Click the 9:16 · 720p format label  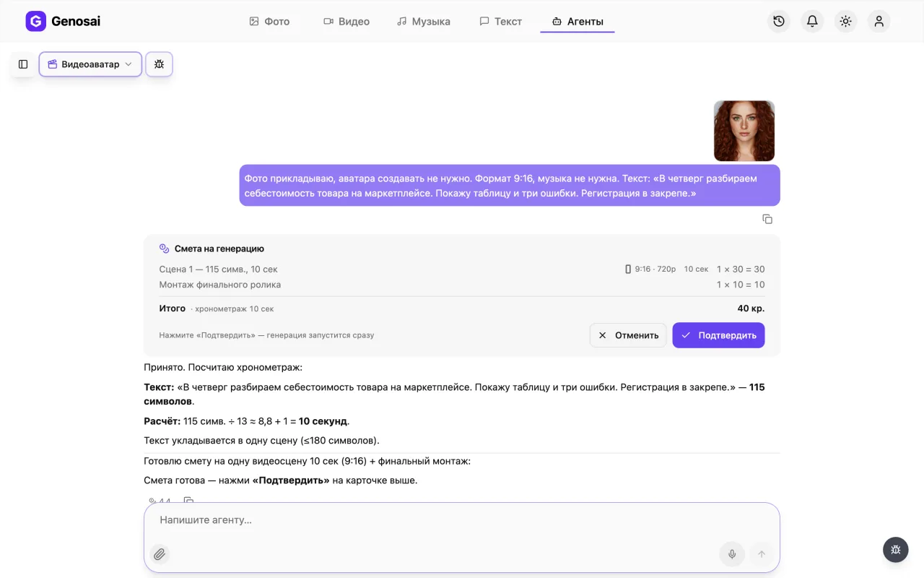(650, 269)
